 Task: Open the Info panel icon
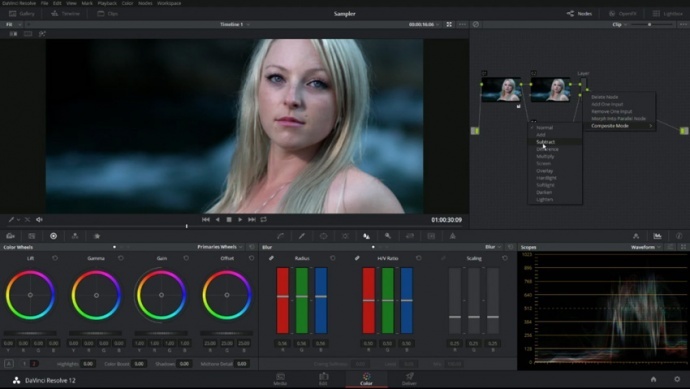[679, 236]
